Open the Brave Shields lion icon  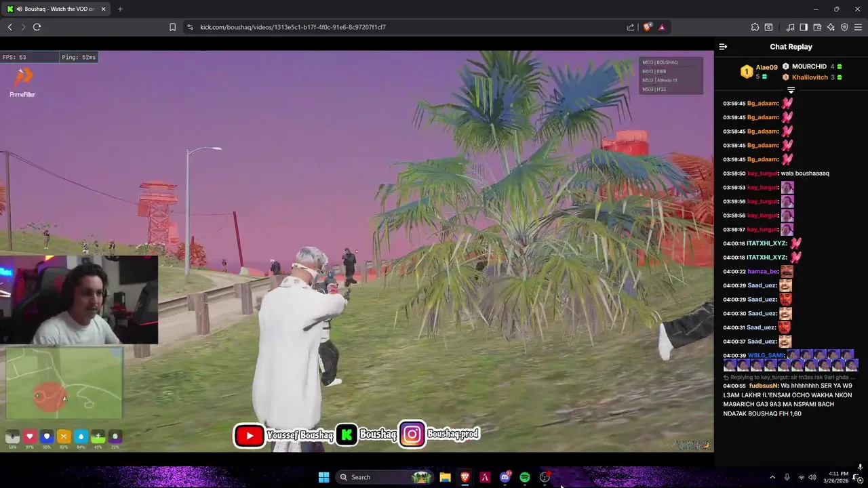[648, 27]
